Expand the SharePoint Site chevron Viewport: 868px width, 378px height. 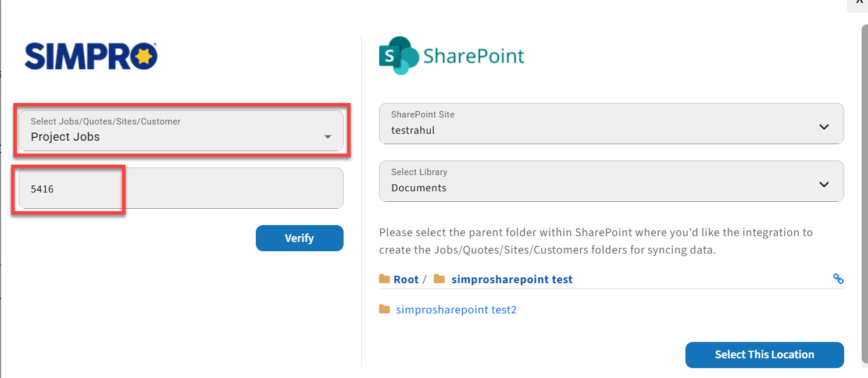tap(824, 127)
